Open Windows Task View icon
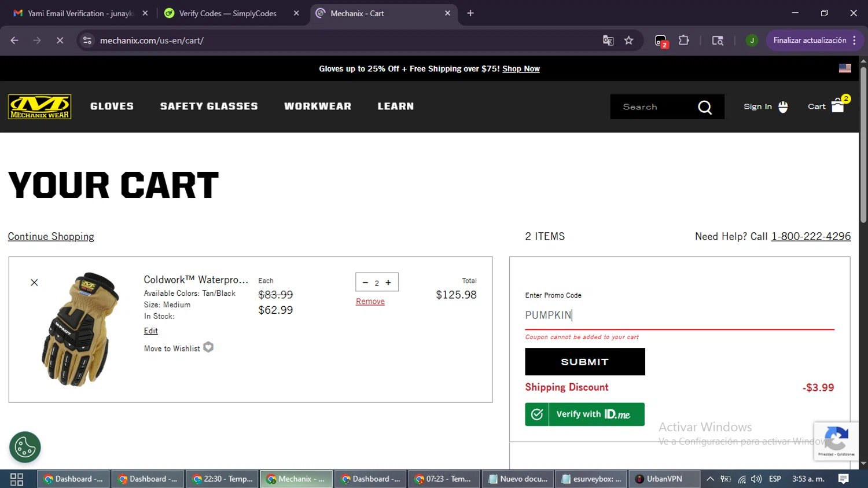The height and width of the screenshot is (488, 868). pos(17,479)
